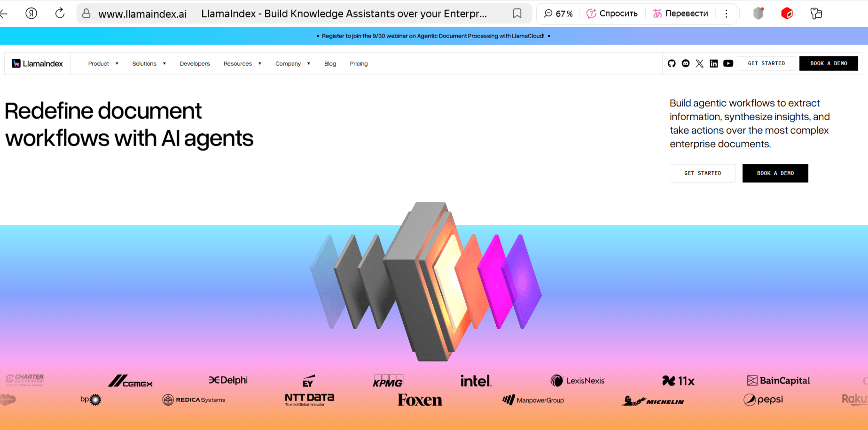Open the browser three-dot menu

point(726,14)
